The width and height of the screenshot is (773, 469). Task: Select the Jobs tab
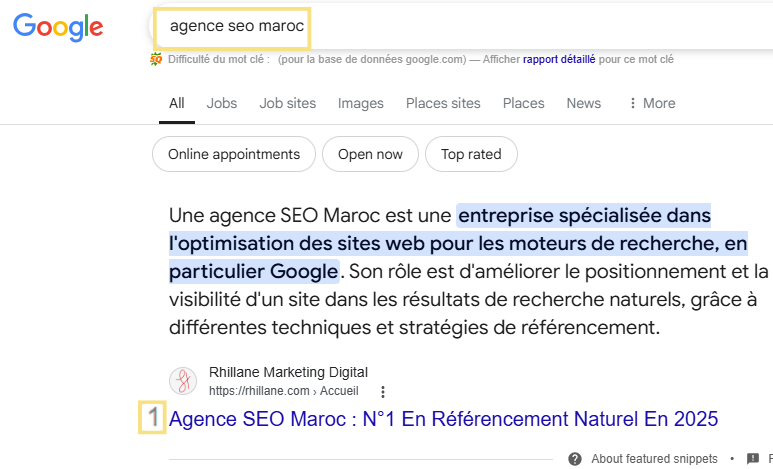tap(222, 103)
